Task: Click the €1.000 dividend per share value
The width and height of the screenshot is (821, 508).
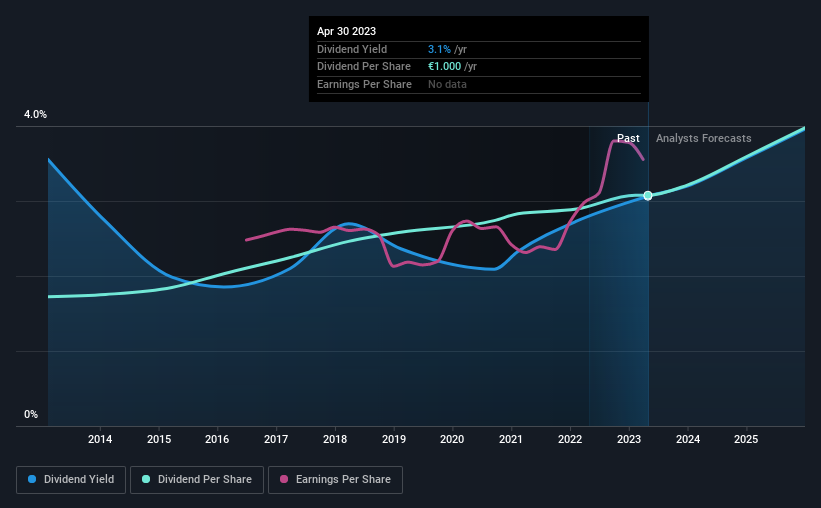Action: (x=445, y=67)
